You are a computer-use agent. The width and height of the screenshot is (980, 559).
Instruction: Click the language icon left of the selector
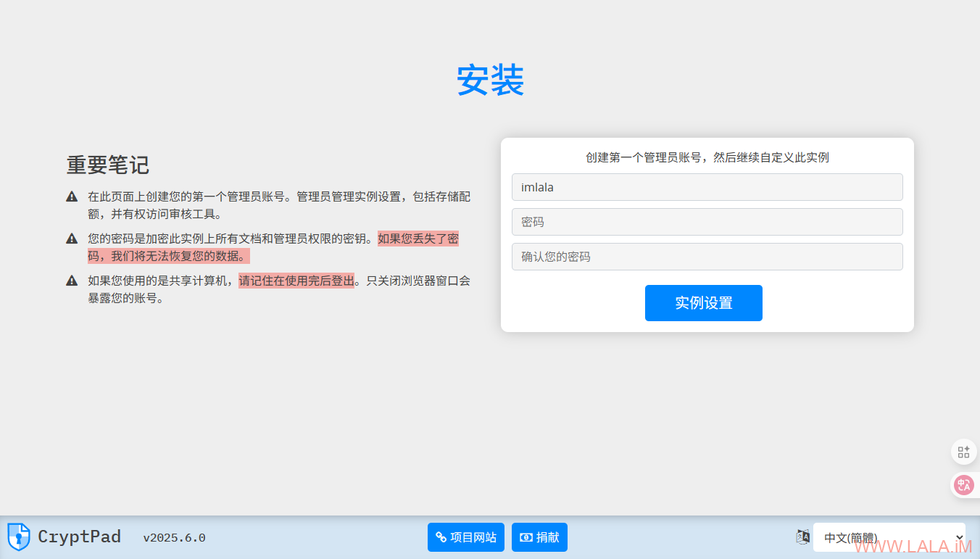pyautogui.click(x=802, y=537)
